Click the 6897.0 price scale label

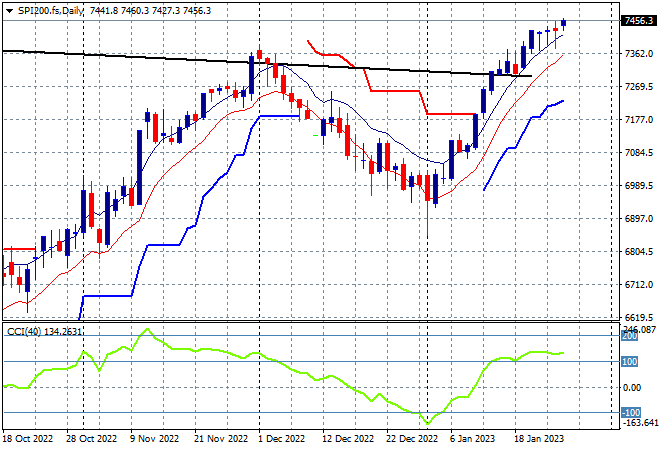tap(639, 218)
